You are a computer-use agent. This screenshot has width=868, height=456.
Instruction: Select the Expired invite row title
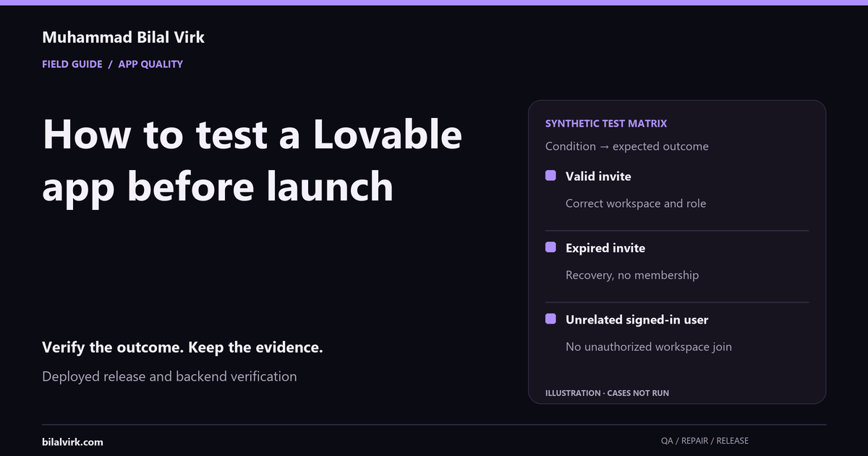(x=605, y=248)
